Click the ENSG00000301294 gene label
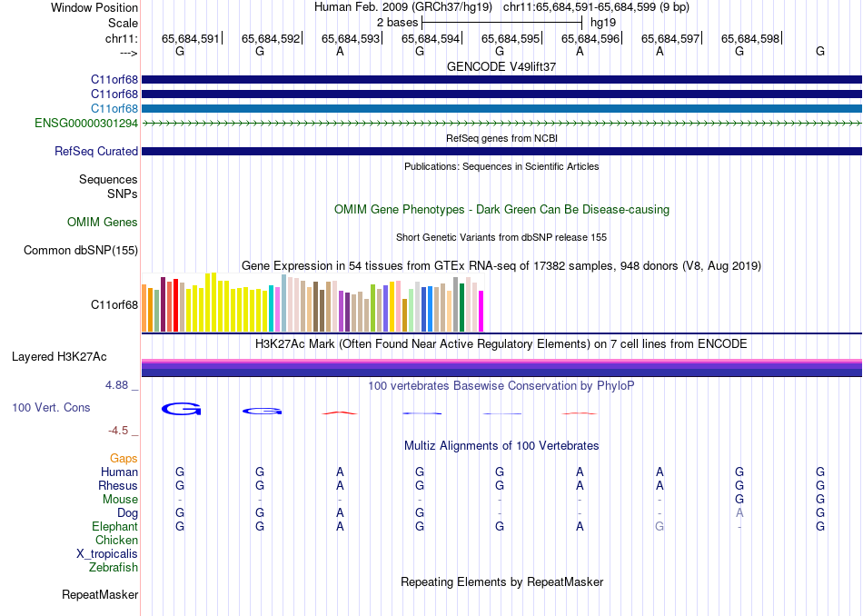The height and width of the screenshot is (616, 863). click(x=86, y=124)
